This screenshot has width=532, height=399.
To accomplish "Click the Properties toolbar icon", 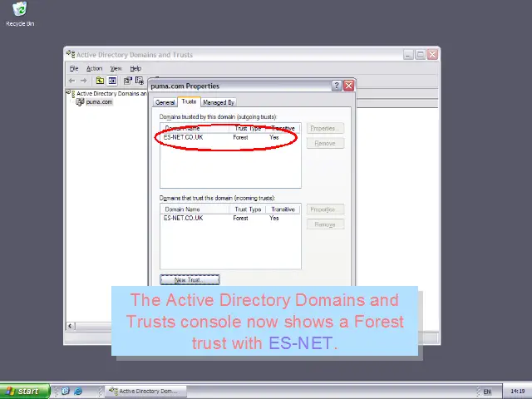I will point(127,81).
